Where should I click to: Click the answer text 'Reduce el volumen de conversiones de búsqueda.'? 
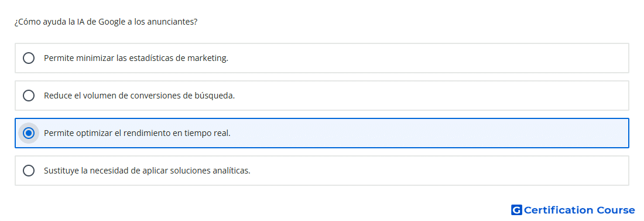[x=139, y=96]
